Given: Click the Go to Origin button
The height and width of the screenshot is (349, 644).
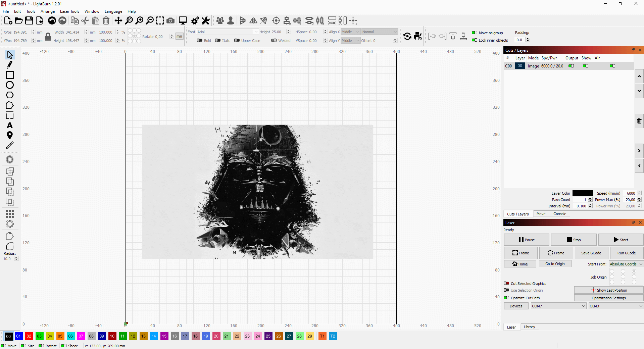Looking at the screenshot, I should pyautogui.click(x=555, y=264).
